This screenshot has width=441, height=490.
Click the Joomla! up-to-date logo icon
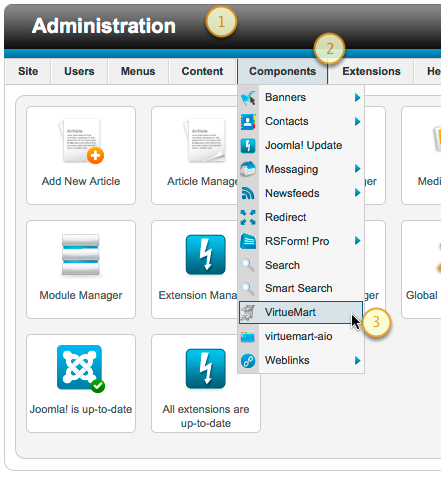click(x=81, y=368)
